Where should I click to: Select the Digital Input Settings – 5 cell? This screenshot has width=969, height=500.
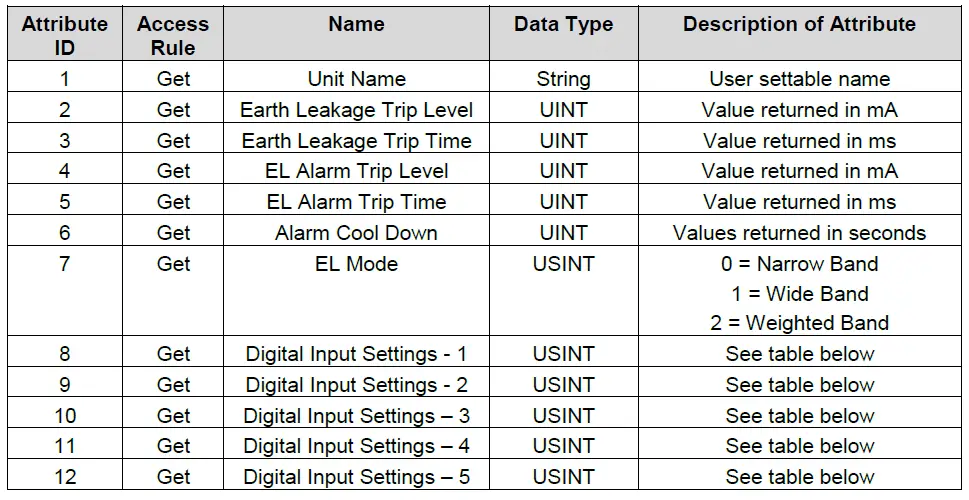tap(356, 477)
